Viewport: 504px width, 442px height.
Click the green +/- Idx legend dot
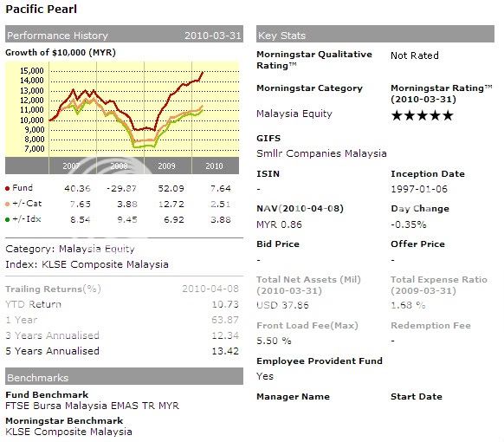coord(8,220)
